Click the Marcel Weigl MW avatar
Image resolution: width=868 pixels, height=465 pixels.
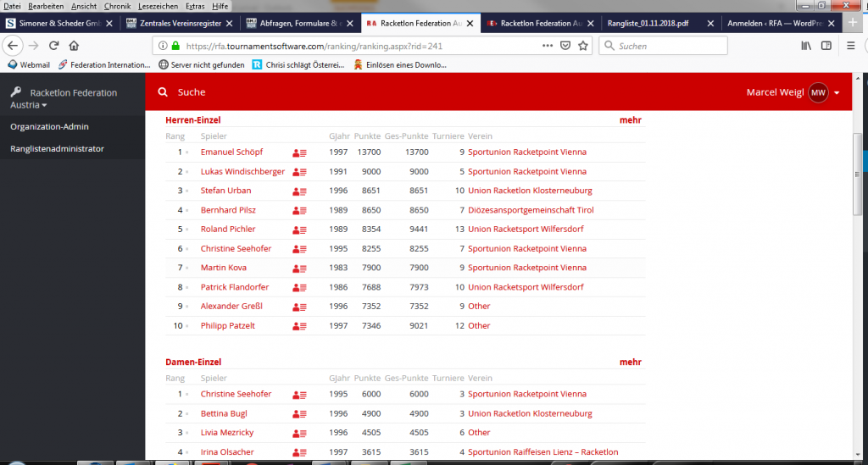818,92
